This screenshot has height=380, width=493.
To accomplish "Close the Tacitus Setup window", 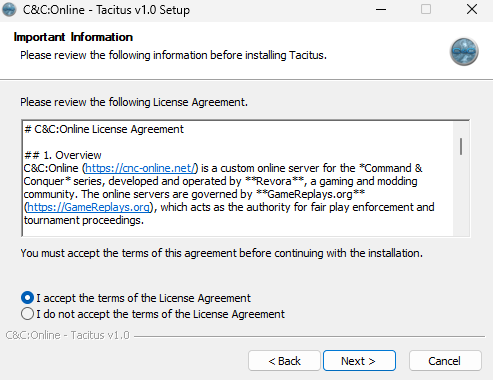I will pos(472,10).
